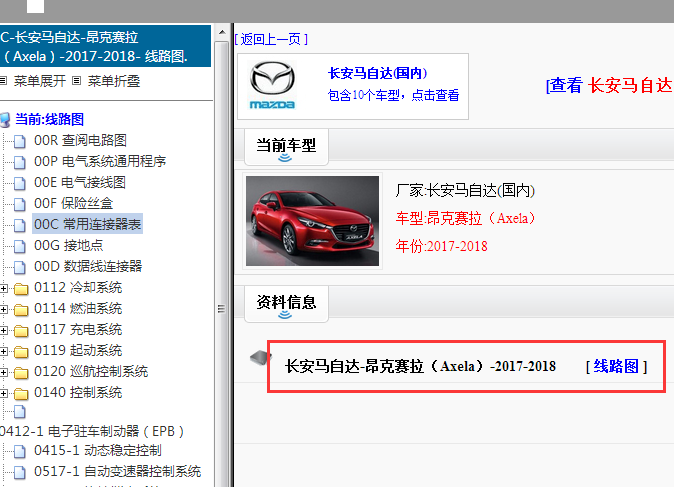Select 0117 充电系统 label

[78, 329]
